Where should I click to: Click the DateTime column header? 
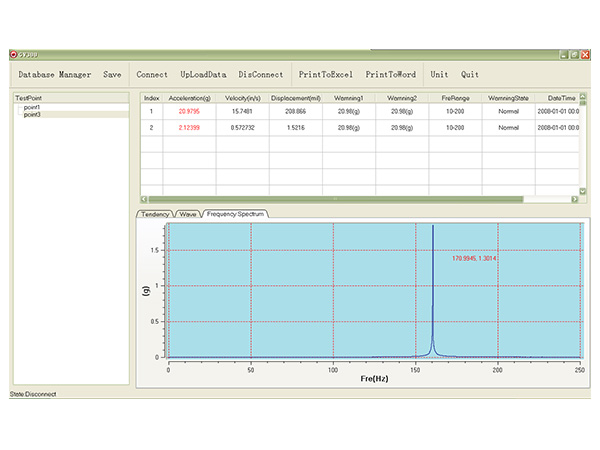click(557, 98)
